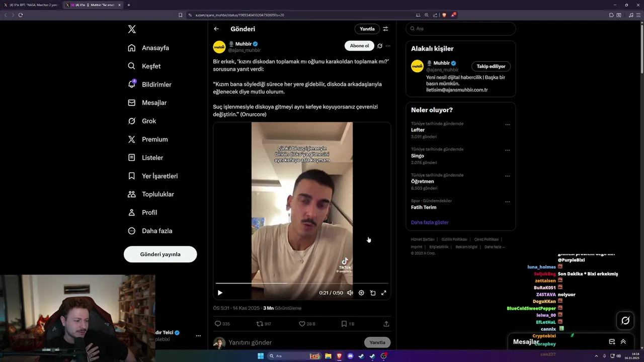Share the post via share icon
The height and width of the screenshot is (362, 644).
(x=386, y=324)
